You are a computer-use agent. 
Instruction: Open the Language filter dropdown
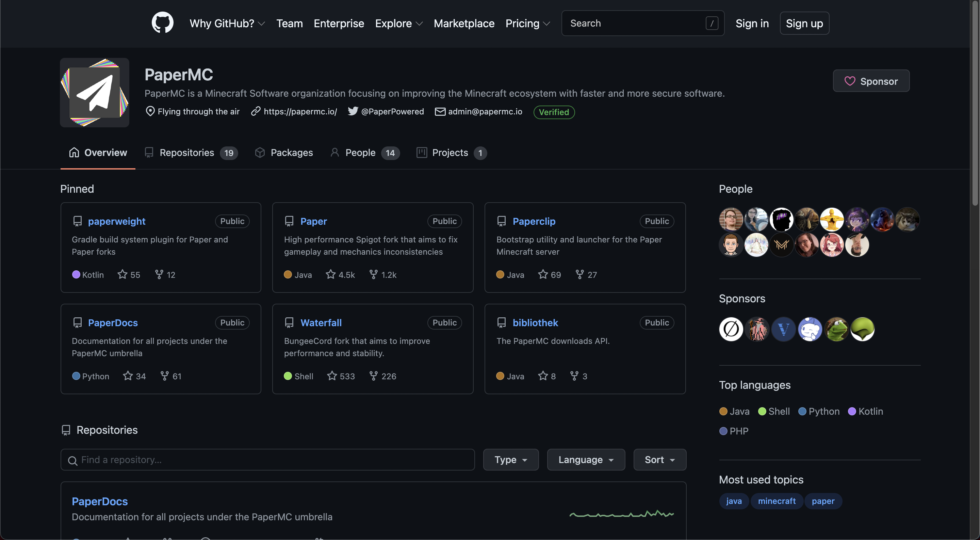[586, 460]
